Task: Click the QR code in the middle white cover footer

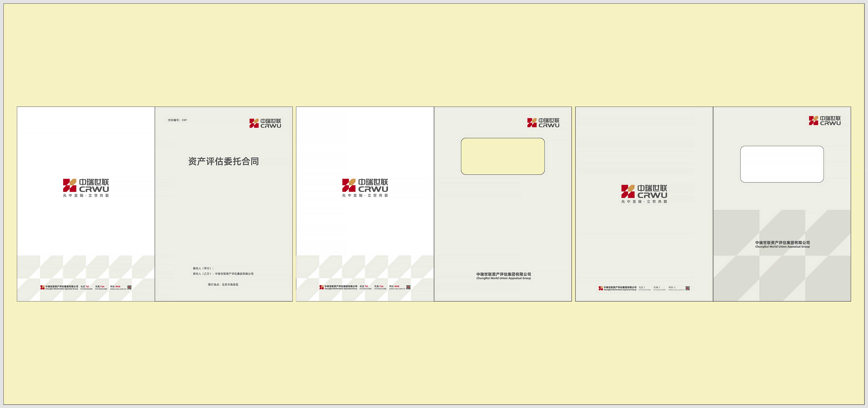Action: pyautogui.click(x=408, y=287)
